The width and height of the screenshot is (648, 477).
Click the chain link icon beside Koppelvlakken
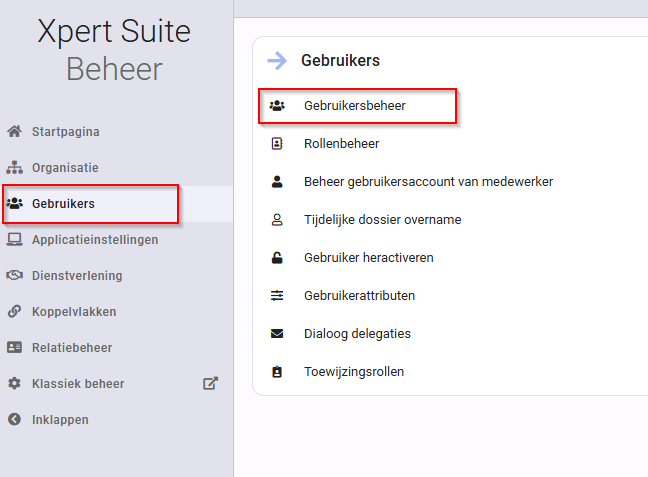14,311
